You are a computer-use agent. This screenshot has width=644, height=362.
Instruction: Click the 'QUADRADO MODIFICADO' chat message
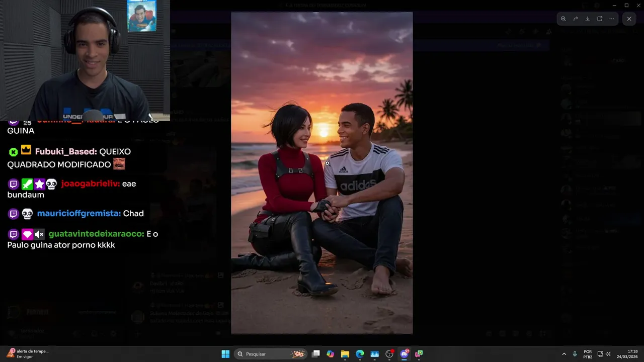click(x=59, y=164)
